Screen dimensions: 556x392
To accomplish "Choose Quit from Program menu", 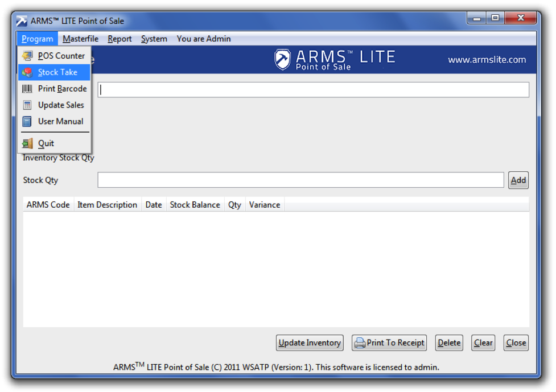I will [x=54, y=143].
